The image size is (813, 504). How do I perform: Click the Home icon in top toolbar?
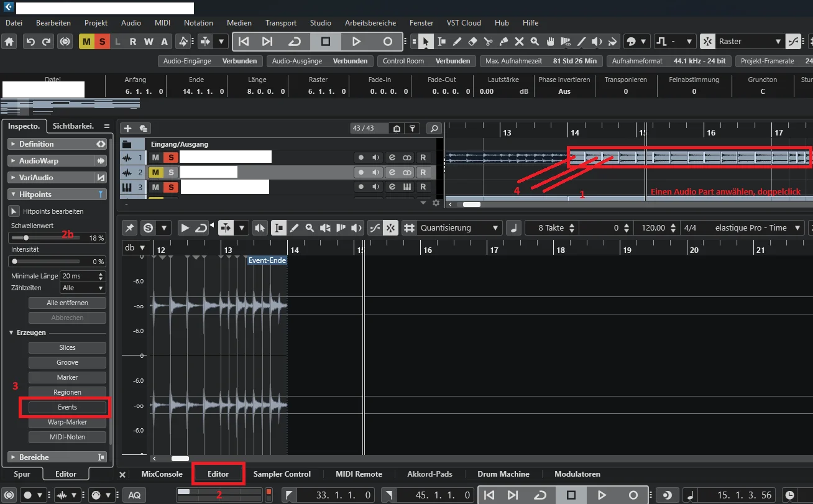click(x=10, y=42)
